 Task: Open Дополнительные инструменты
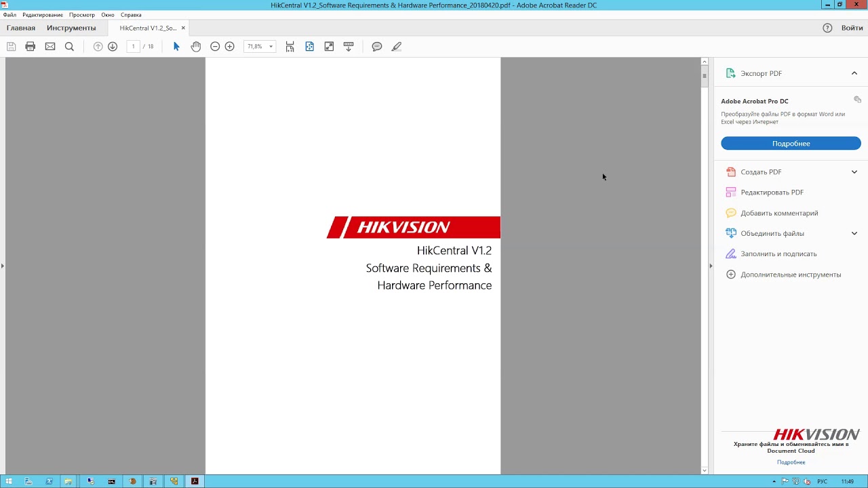pyautogui.click(x=791, y=274)
